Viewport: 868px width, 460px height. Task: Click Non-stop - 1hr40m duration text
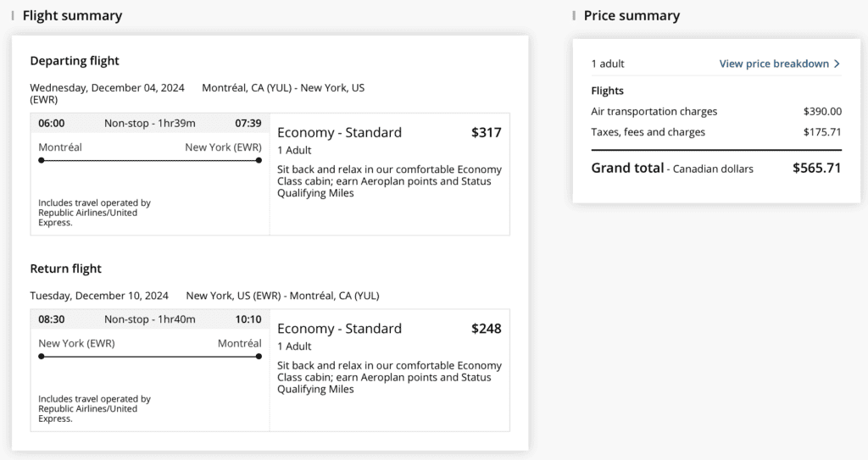point(149,319)
